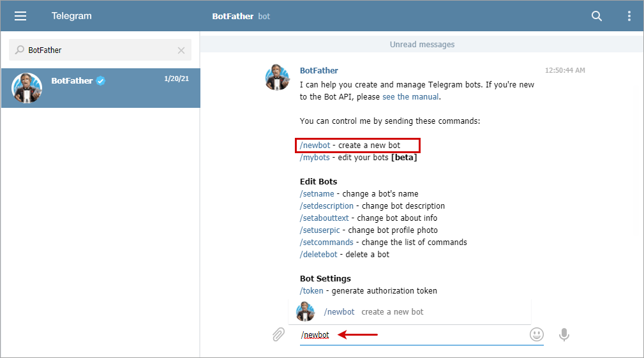Click the avatar in /newbot suggestion row

coord(305,311)
